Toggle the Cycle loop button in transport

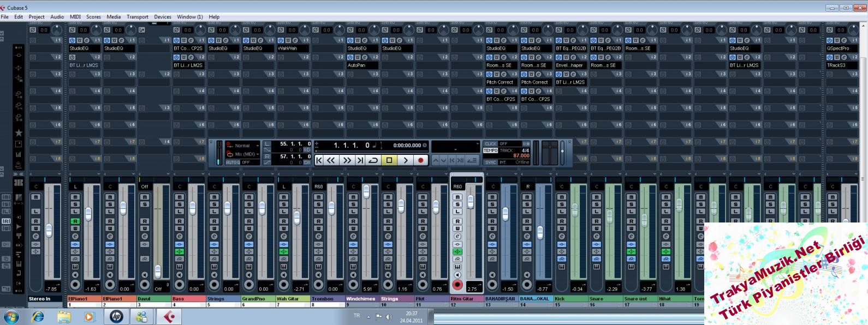point(373,160)
